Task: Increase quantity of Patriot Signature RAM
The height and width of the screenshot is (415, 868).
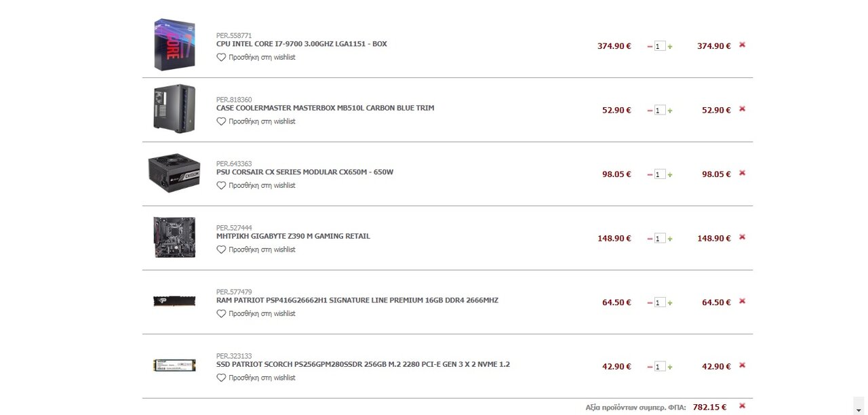Action: [670, 303]
